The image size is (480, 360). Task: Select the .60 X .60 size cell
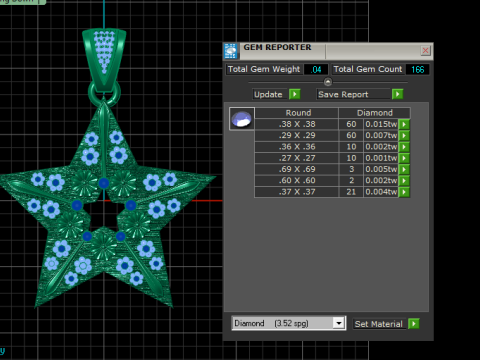[x=297, y=181]
